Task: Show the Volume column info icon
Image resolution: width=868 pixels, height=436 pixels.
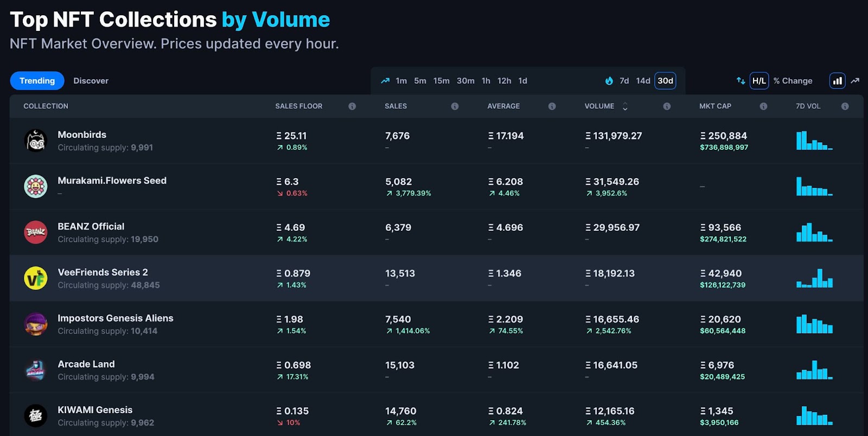Action: pyautogui.click(x=667, y=106)
